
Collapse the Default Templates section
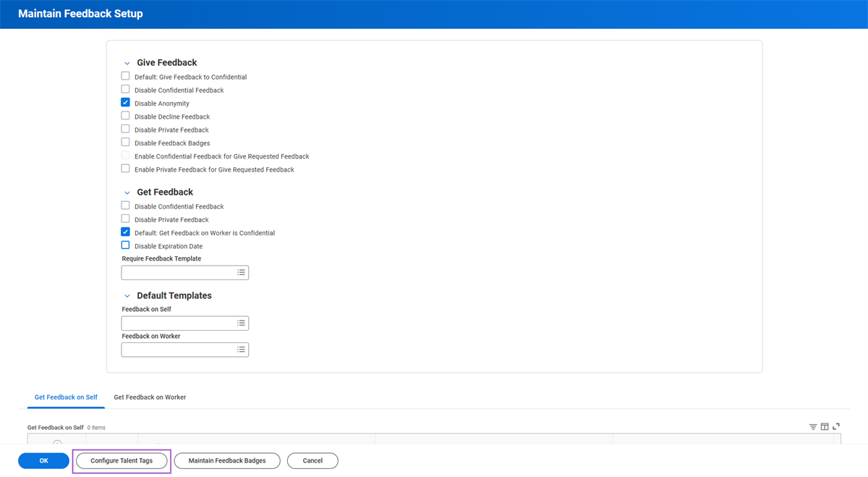point(127,297)
